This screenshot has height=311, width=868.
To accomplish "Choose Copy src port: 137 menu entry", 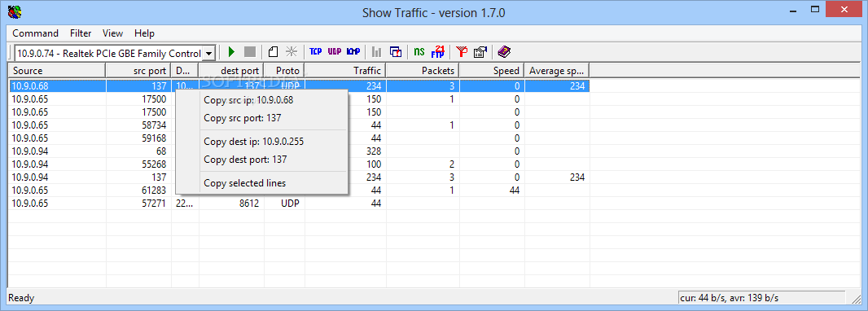I will (261, 118).
